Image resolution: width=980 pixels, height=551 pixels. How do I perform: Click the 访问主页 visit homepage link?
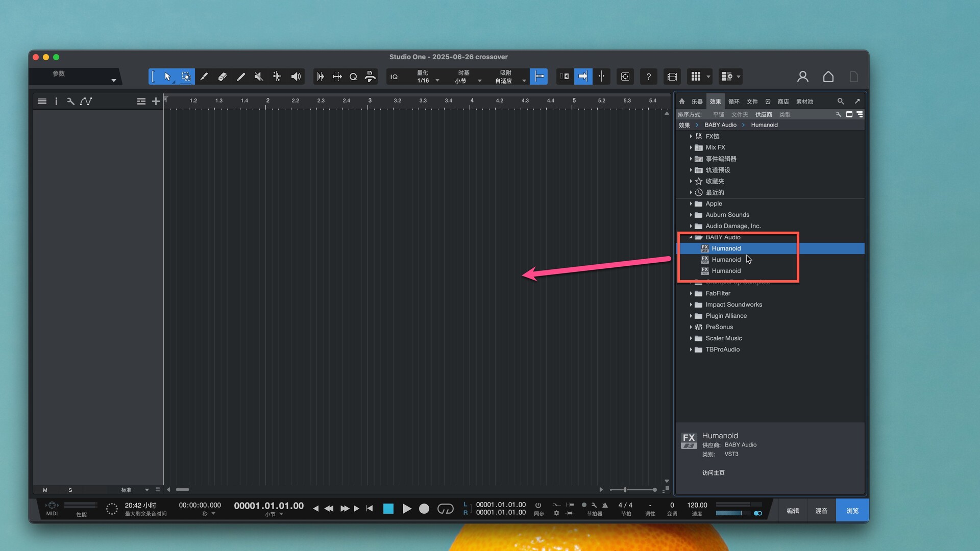[x=713, y=473]
